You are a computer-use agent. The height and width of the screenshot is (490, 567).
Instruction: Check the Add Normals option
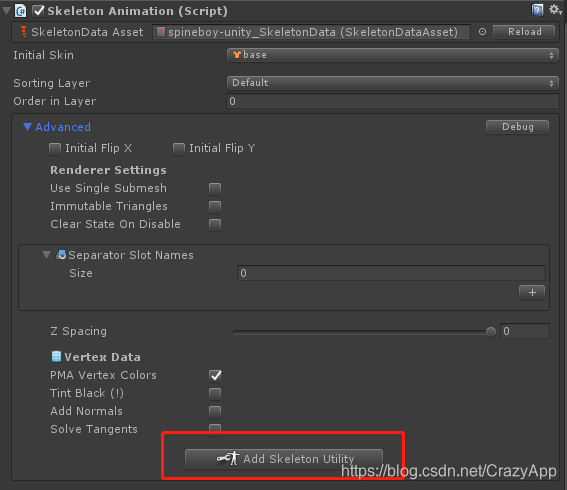pos(215,412)
